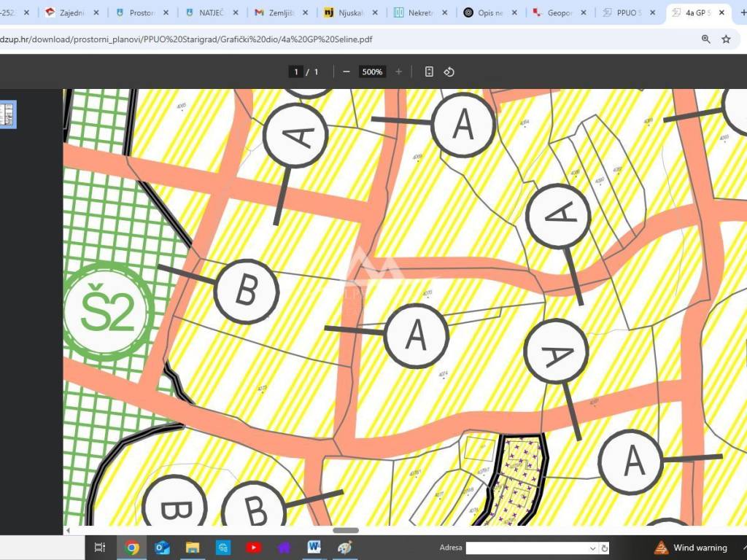This screenshot has width=747, height=560.
Task: Open the Paint app on taskbar
Action: (x=345, y=548)
